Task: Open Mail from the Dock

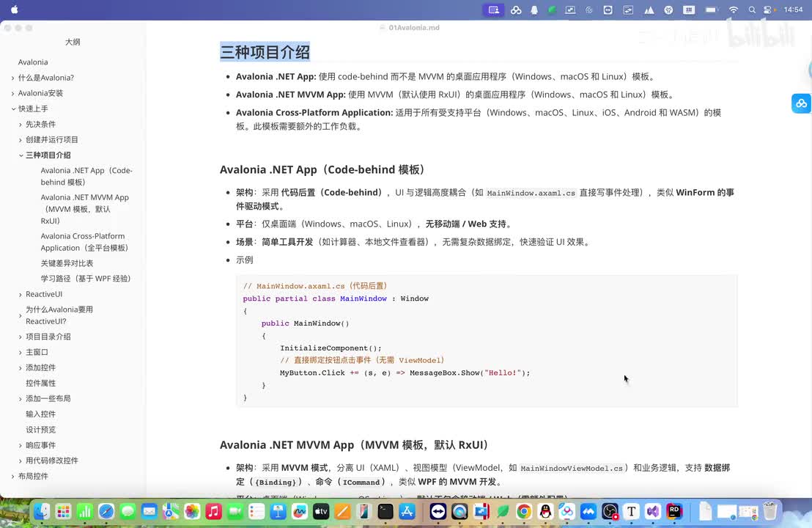Action: 150,512
